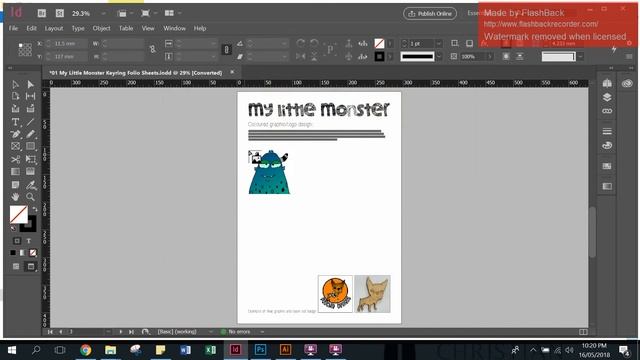The image size is (640, 360).
Task: Open Arrange Documents dropdown
Action: tap(173, 13)
